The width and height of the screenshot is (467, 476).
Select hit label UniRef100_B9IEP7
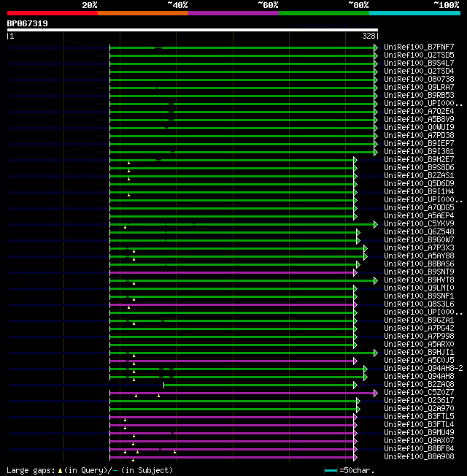click(x=419, y=144)
